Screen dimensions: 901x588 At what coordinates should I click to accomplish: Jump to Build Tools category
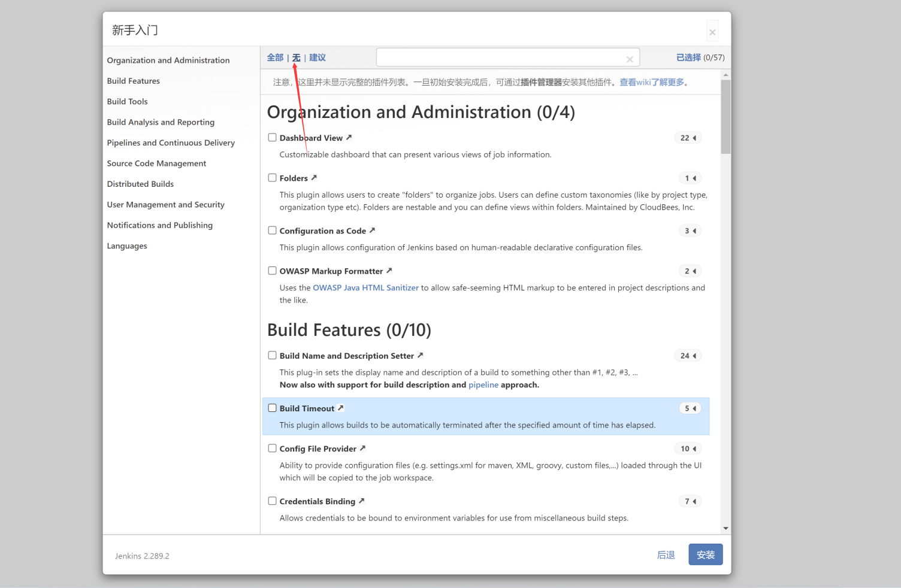point(127,102)
